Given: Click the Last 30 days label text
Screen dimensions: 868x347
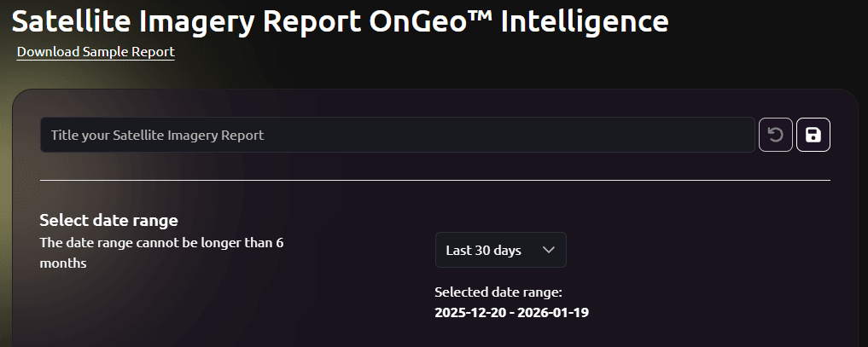Looking at the screenshot, I should click(x=483, y=250).
